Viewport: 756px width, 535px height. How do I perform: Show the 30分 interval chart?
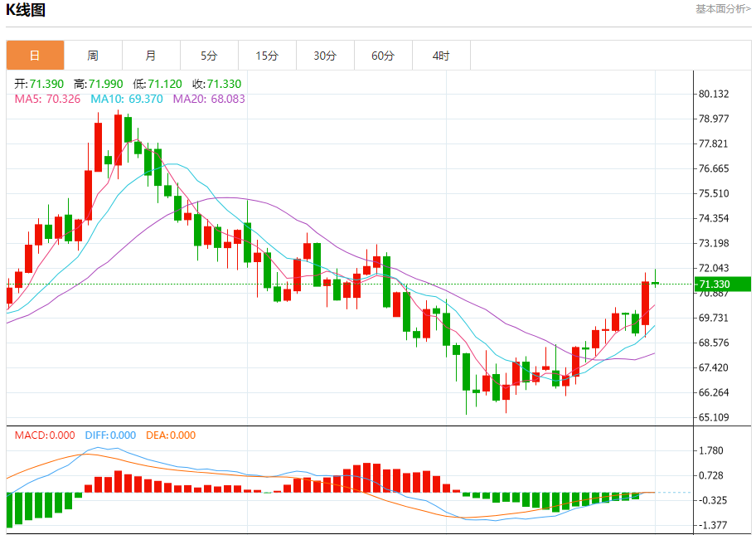tap(325, 56)
